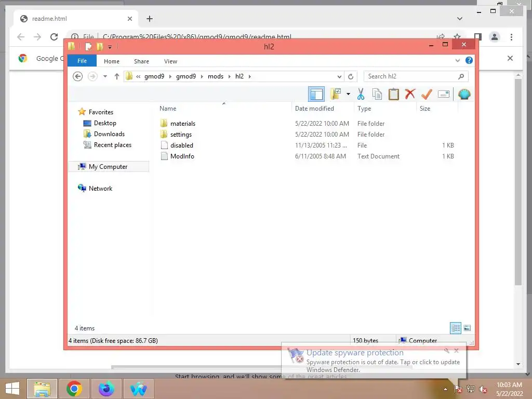Click the gmod9 breadcrumb after the chevrons

click(x=154, y=76)
